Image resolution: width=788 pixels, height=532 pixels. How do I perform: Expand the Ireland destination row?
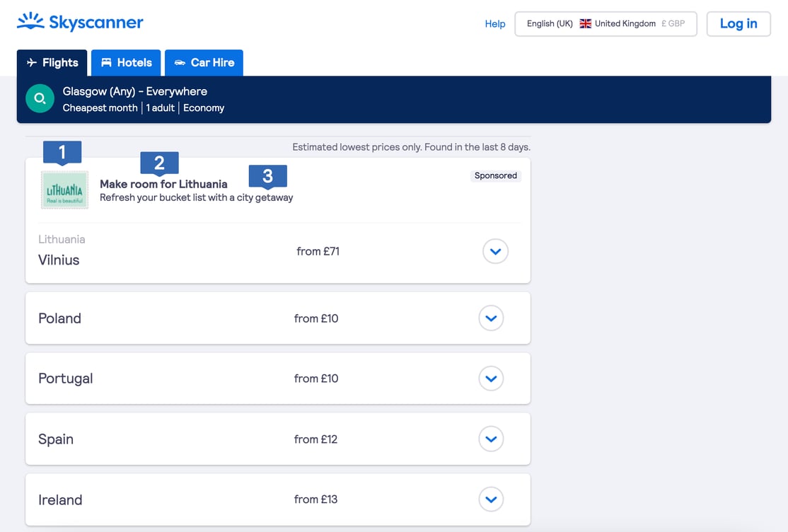click(x=491, y=499)
